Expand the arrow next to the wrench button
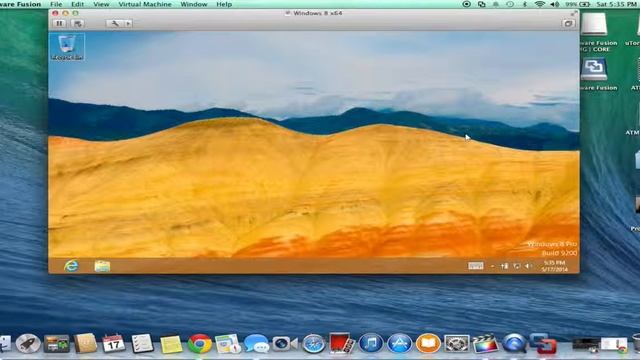Image resolution: width=640 pixels, height=360 pixels. tap(129, 24)
